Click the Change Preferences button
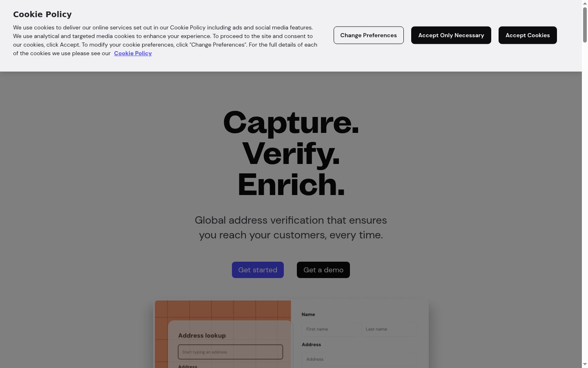The width and height of the screenshot is (588, 368). (x=368, y=35)
